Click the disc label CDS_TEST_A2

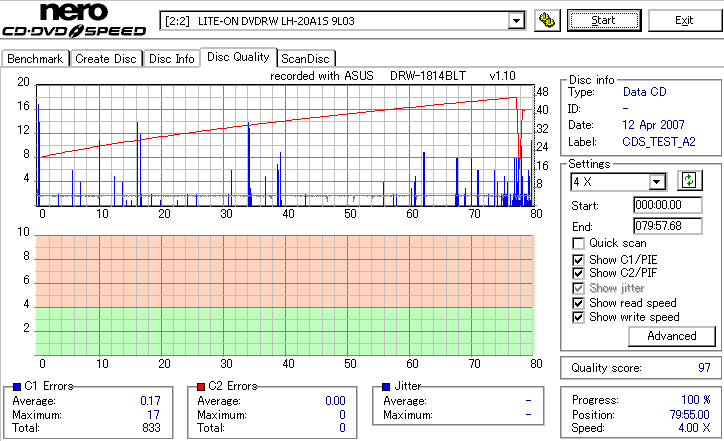pos(659,142)
